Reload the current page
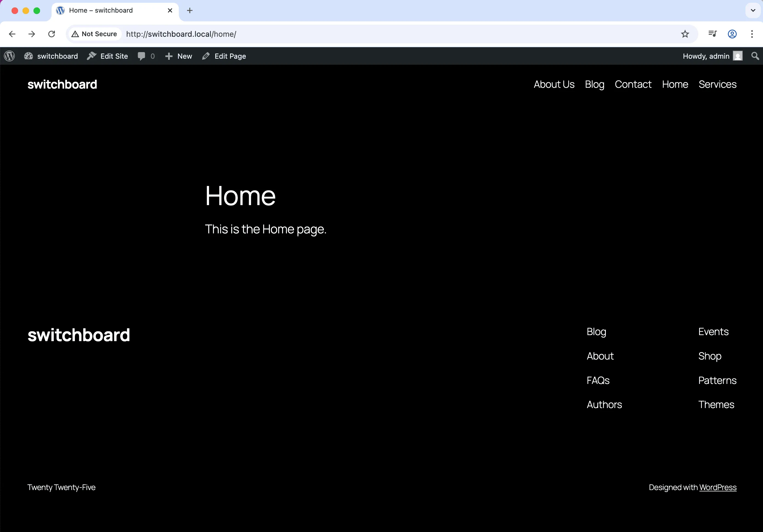763x532 pixels. (x=52, y=34)
